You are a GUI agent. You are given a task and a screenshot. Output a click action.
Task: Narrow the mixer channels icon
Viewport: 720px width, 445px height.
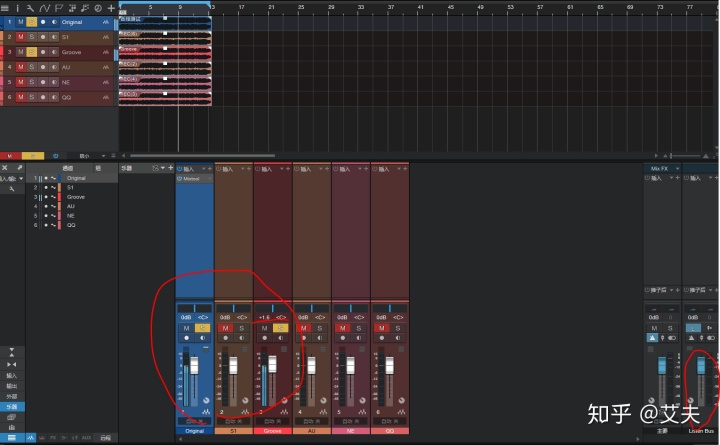point(11,365)
